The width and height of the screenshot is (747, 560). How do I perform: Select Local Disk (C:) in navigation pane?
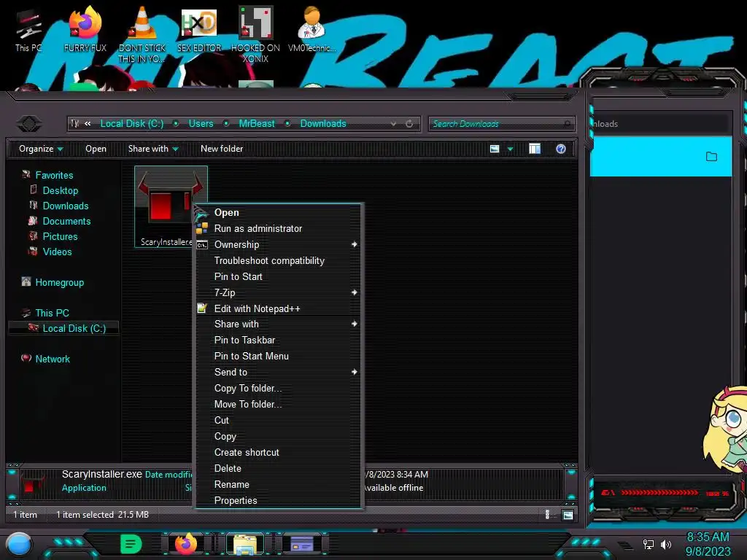(x=74, y=328)
